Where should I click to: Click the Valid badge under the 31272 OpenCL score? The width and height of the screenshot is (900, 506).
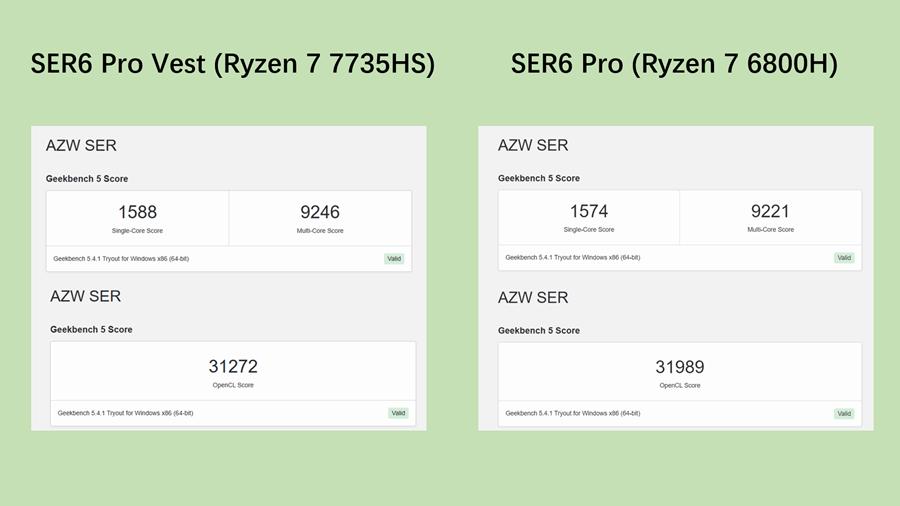398,413
